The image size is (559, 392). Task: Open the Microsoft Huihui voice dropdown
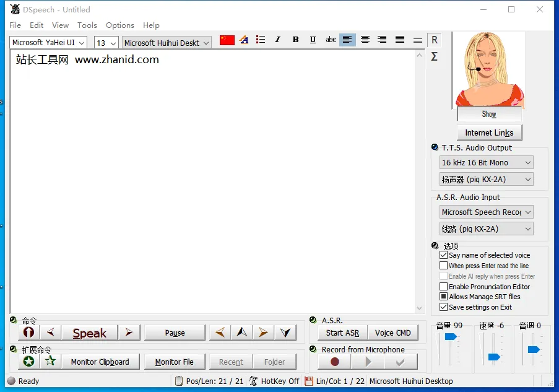click(167, 43)
